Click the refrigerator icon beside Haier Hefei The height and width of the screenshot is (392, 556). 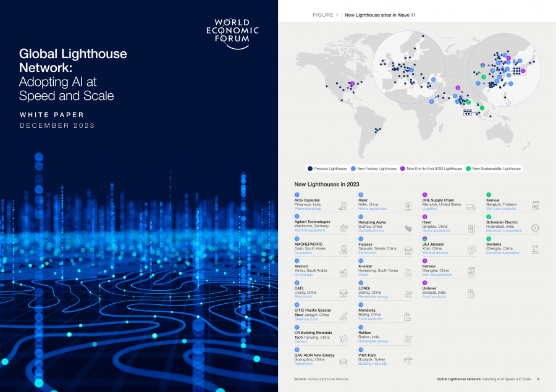click(408, 206)
